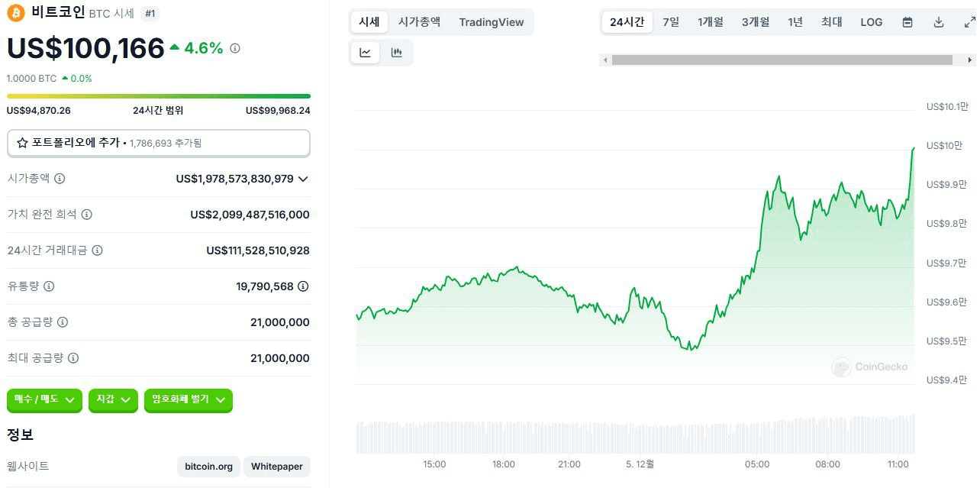
Task: Select the 1년 time range
Action: point(795,22)
